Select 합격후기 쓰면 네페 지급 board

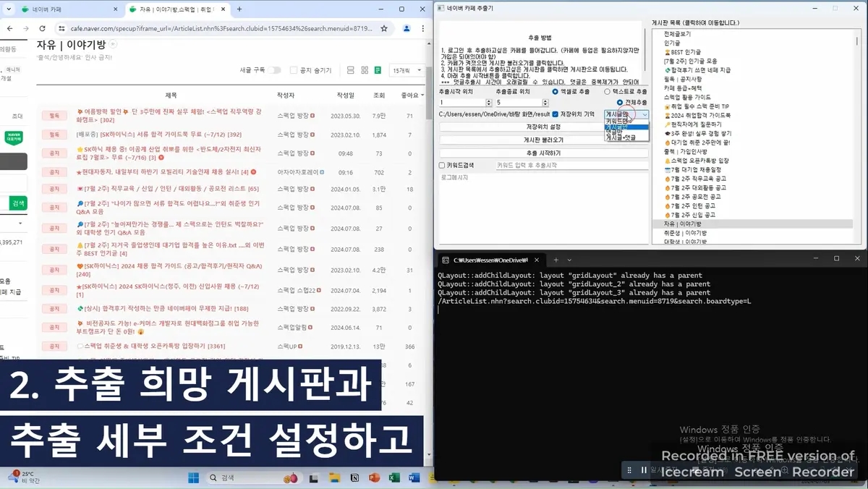(697, 70)
